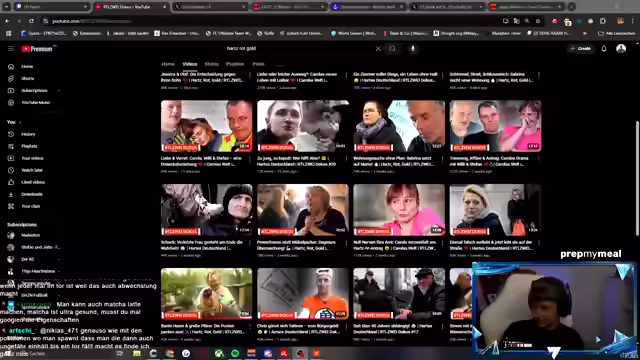
Task: Open the tab search dropdown arrow
Action: 7,7
